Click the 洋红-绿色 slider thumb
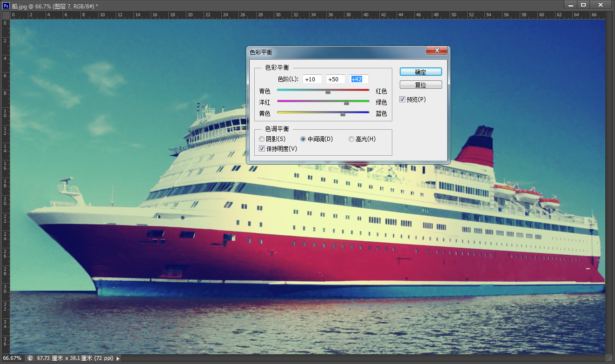Image resolution: width=615 pixels, height=364 pixels. (x=346, y=103)
